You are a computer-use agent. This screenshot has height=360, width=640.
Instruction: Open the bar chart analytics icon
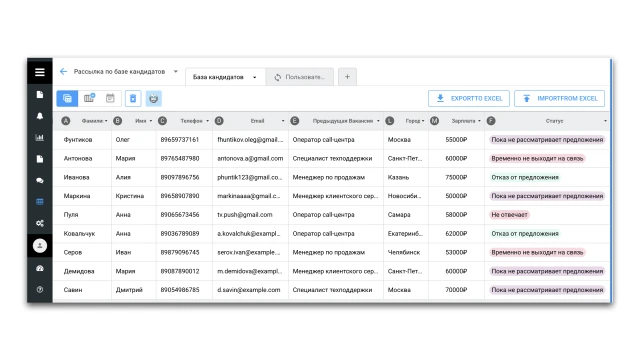tap(40, 138)
